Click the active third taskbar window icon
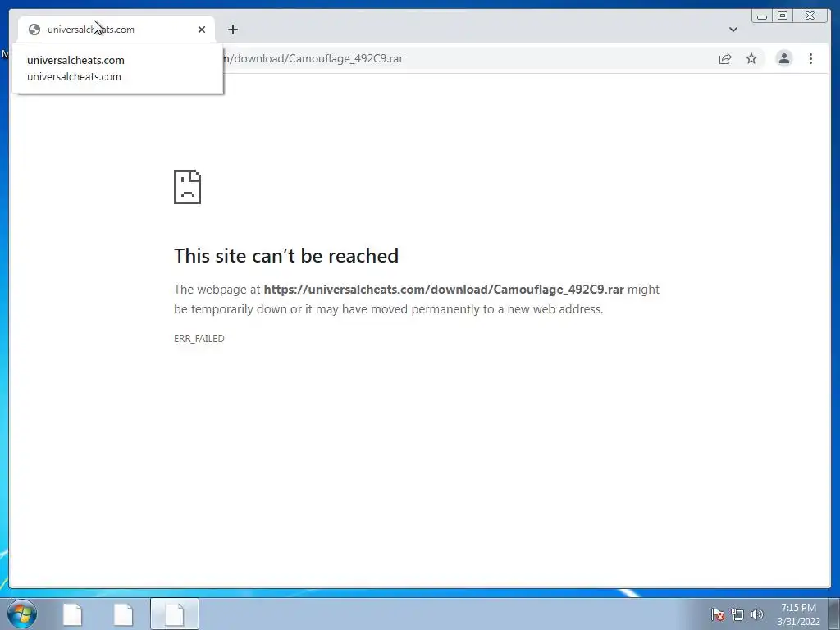This screenshot has width=840, height=630. (x=175, y=614)
